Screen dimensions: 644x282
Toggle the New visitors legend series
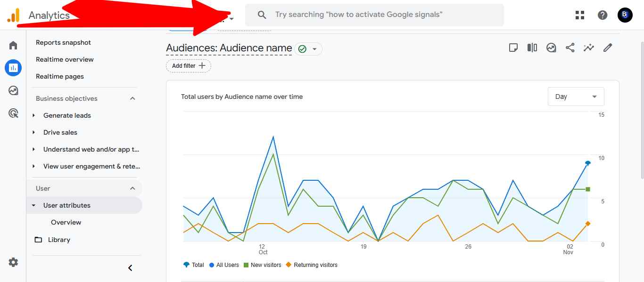tap(262, 265)
